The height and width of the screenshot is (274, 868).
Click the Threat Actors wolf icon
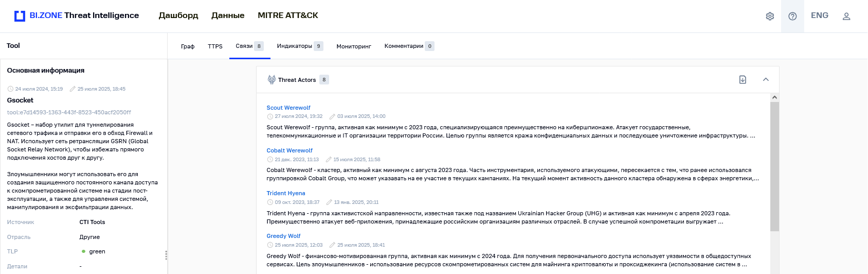pyautogui.click(x=272, y=80)
